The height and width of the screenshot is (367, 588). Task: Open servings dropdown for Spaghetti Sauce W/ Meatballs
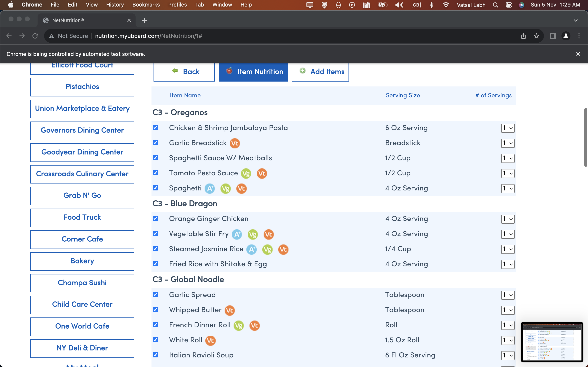(x=508, y=158)
